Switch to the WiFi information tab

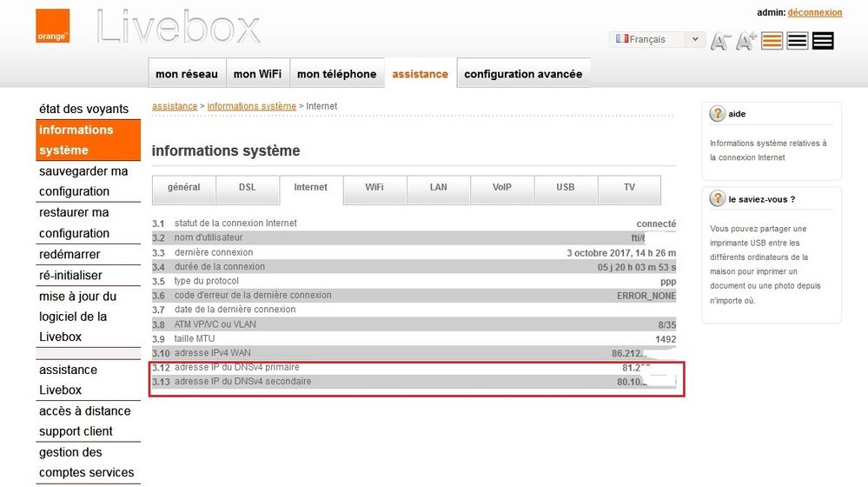[374, 187]
